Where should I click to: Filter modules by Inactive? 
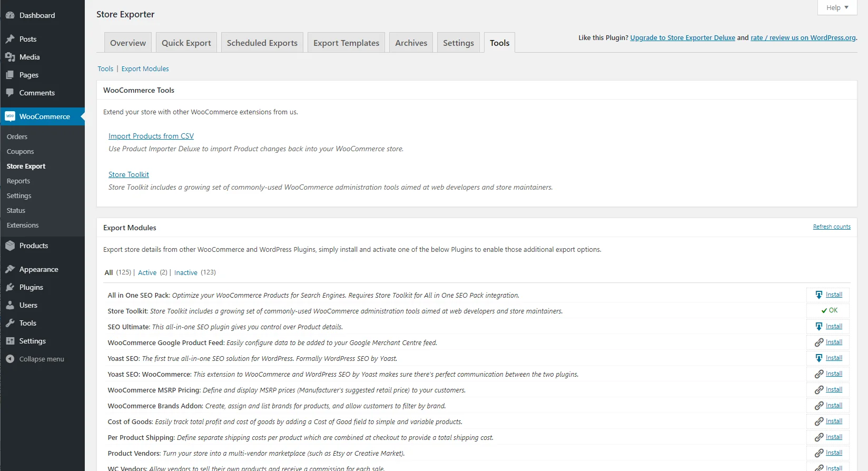(186, 272)
